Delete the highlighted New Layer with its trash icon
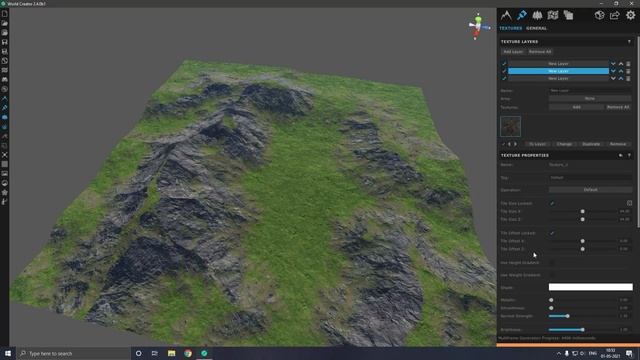640x360 pixels. 628,71
